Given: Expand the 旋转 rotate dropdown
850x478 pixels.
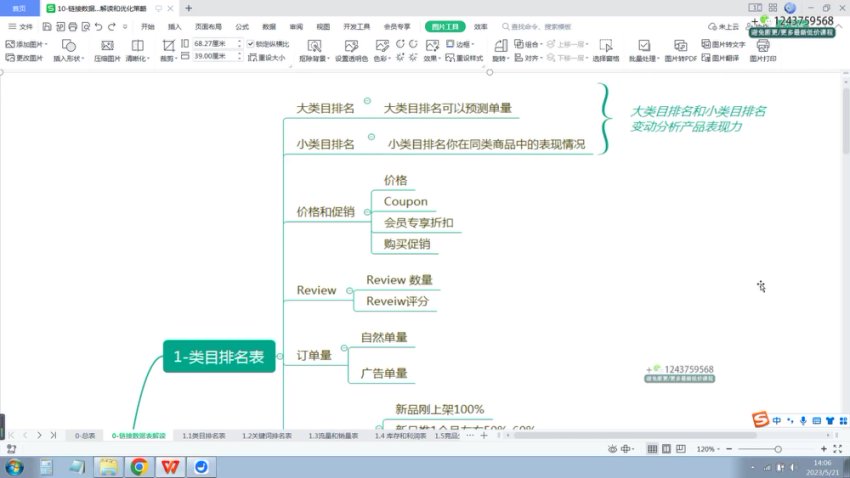Looking at the screenshot, I should click(x=500, y=58).
